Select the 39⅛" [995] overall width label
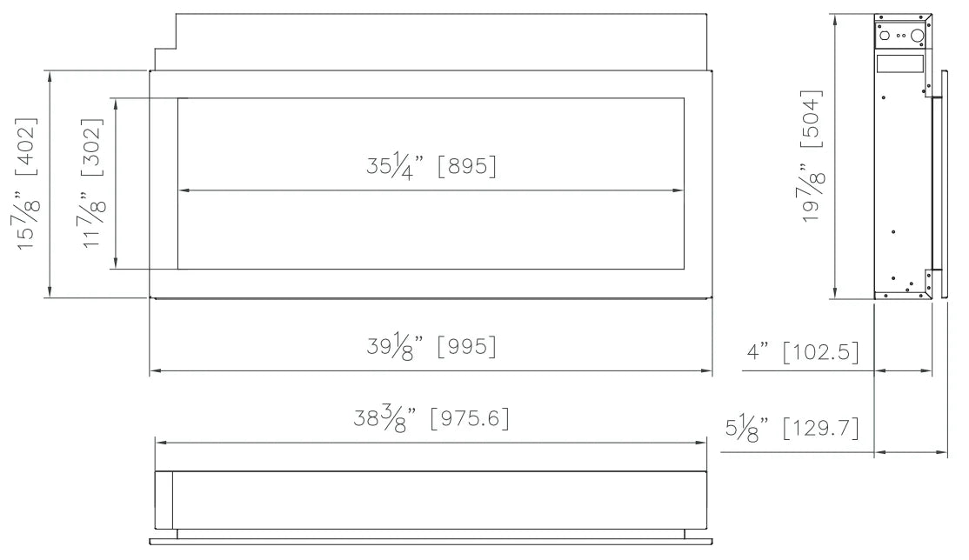969x560 pixels. click(431, 346)
